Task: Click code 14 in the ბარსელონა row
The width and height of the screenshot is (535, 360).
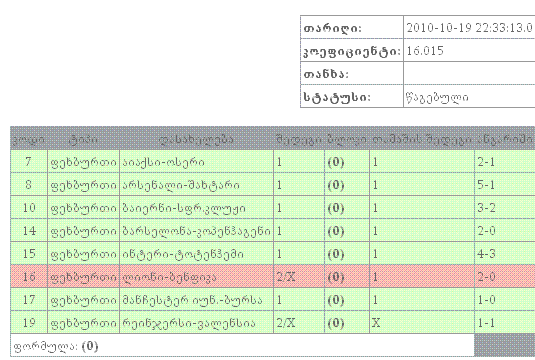Action: [x=29, y=231]
